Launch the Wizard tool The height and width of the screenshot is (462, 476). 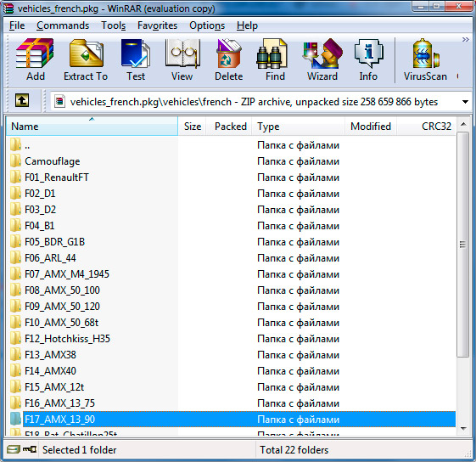322,59
